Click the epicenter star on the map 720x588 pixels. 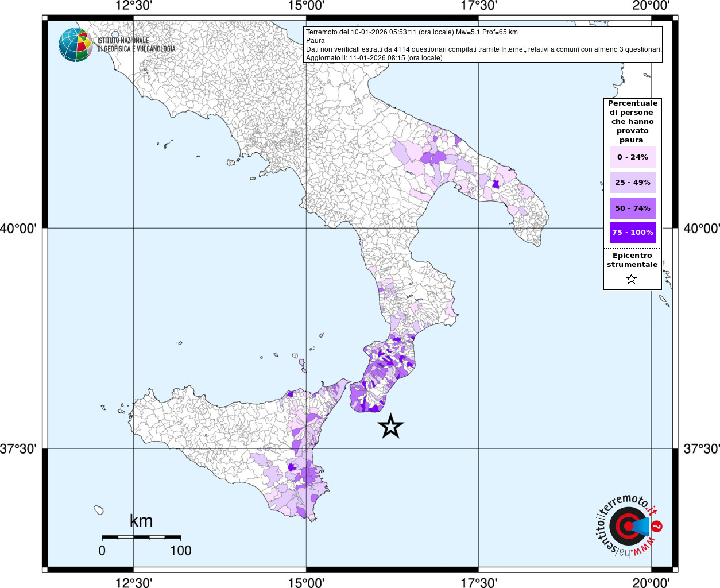click(x=391, y=426)
